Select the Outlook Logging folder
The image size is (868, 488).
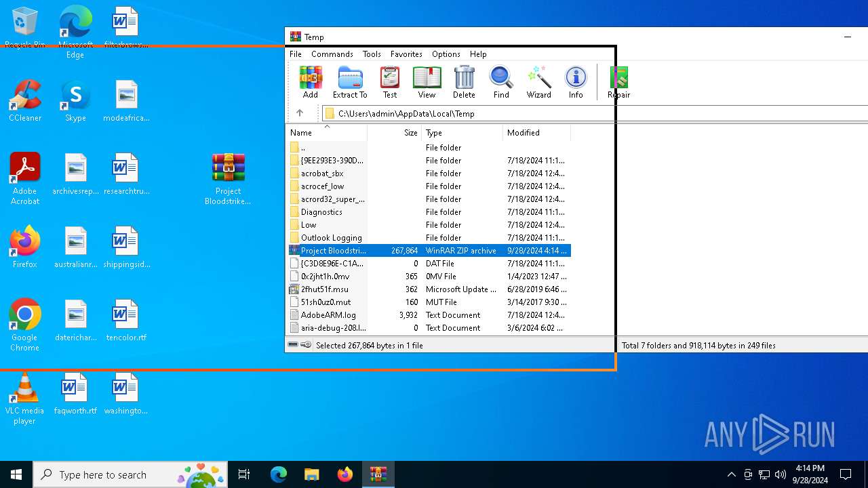pos(429,238)
